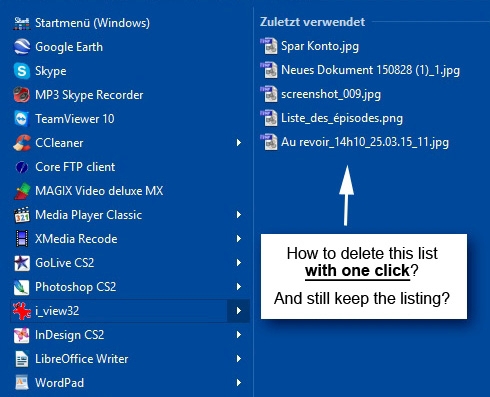
Task: Expand the CCleaner submenu arrow
Action: [x=239, y=143]
